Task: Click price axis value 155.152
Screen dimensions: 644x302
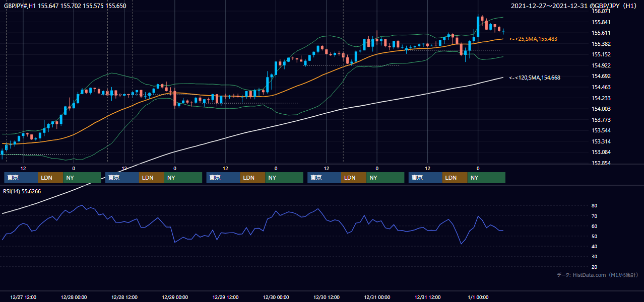Action: (601, 54)
